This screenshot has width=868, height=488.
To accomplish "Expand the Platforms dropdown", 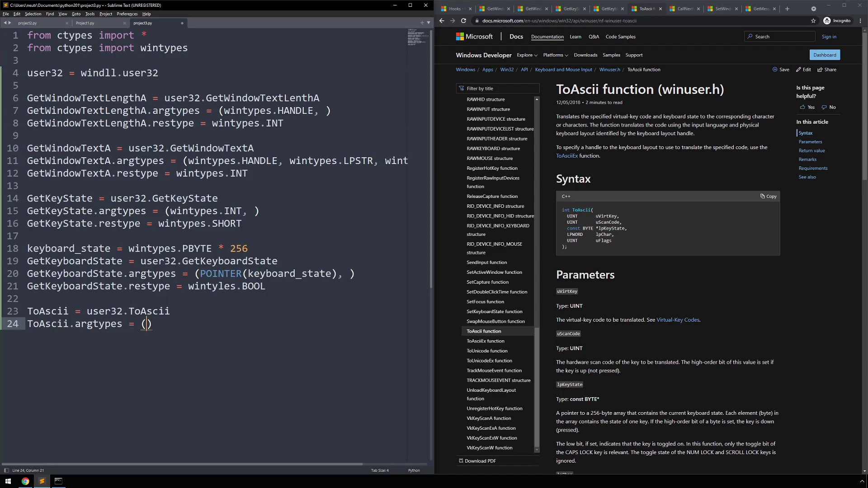I will [556, 55].
